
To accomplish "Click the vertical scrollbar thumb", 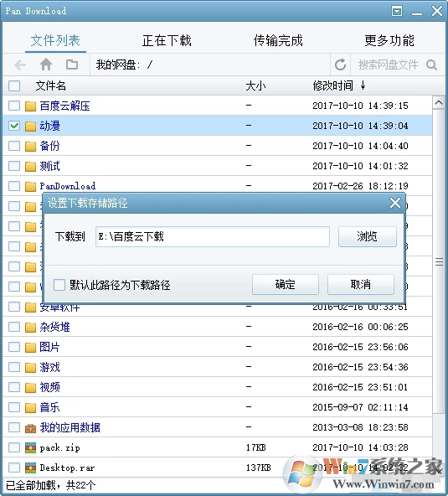I will pyautogui.click(x=439, y=261).
